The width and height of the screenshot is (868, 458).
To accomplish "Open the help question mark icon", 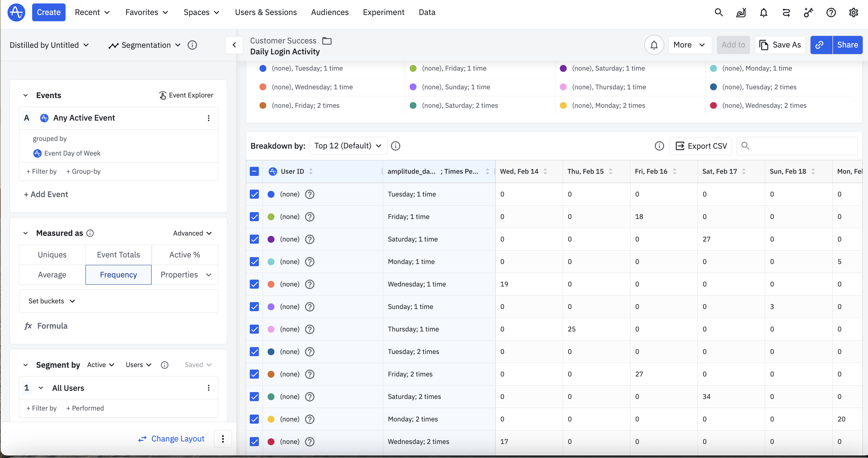I will 831,12.
